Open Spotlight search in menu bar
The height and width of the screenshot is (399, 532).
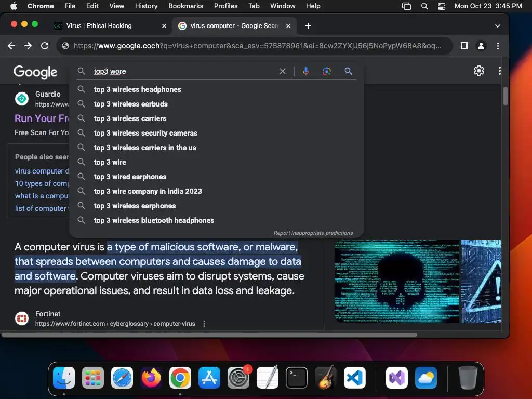click(424, 6)
